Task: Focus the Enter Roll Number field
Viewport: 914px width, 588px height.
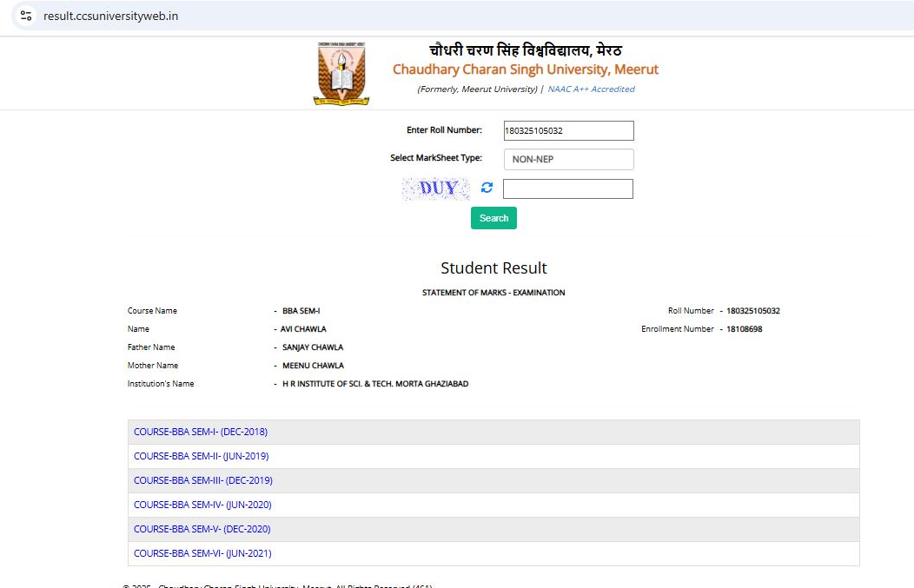Action: [568, 130]
